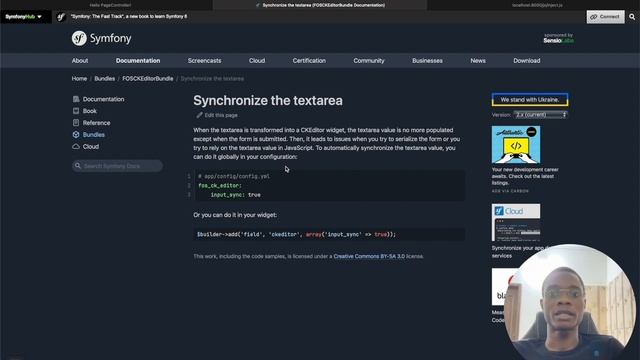Viewport: 640px width, 360px height.
Task: Click the Connect button
Action: (x=605, y=17)
